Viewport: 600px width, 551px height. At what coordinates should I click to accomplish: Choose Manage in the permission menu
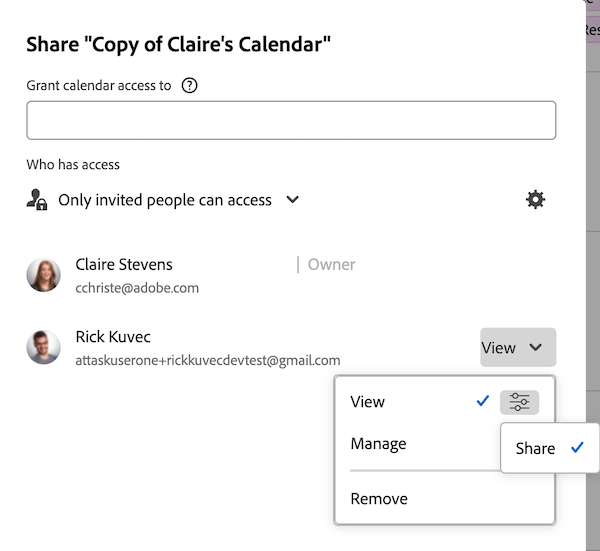pos(378,444)
